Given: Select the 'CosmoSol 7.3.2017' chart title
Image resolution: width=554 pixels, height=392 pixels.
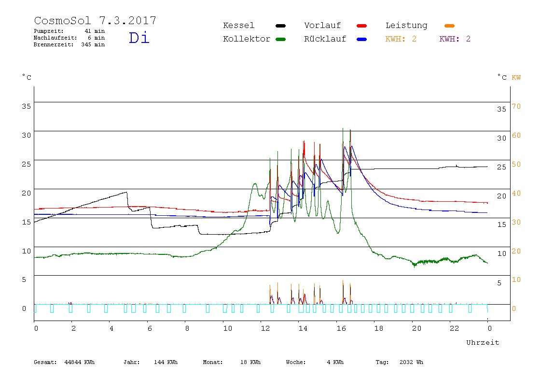Looking at the screenshot, I should pos(95,20).
